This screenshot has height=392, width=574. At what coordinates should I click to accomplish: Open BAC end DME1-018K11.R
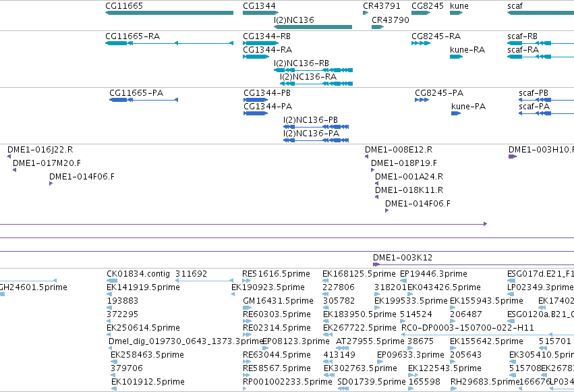[x=409, y=190]
